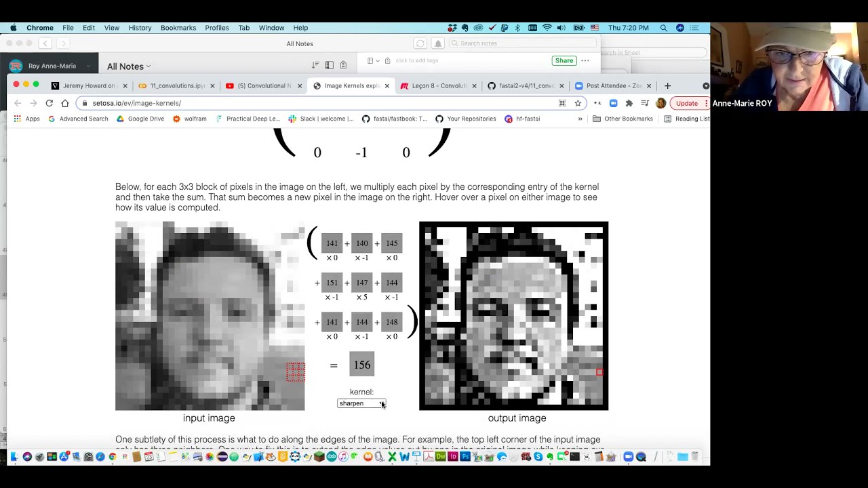Click the result value 156
This screenshot has width=868, height=488.
point(362,365)
